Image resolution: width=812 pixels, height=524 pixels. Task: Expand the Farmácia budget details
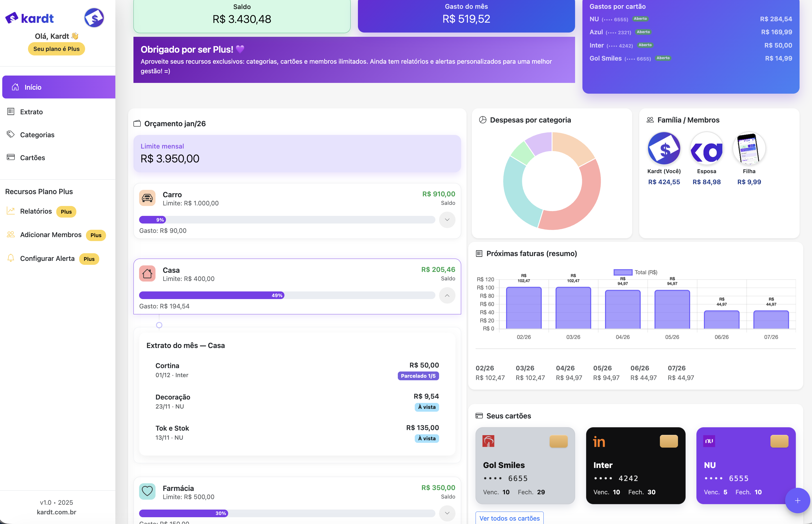[447, 513]
